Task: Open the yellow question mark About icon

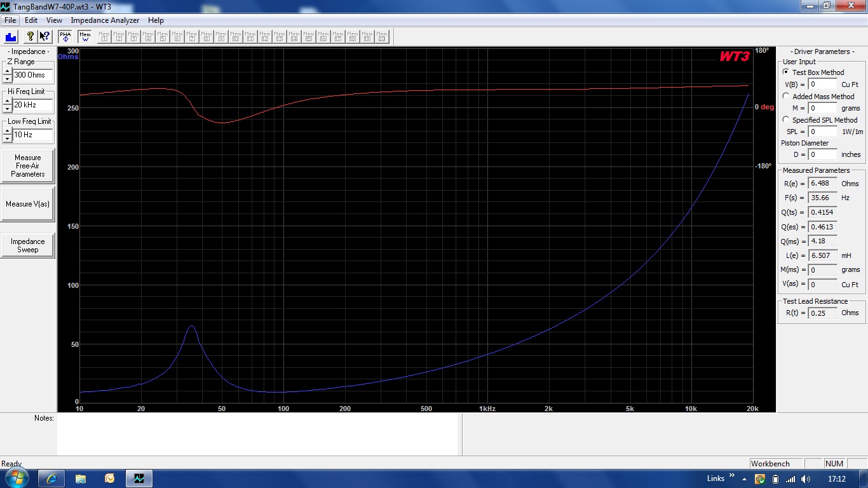Action: (30, 36)
